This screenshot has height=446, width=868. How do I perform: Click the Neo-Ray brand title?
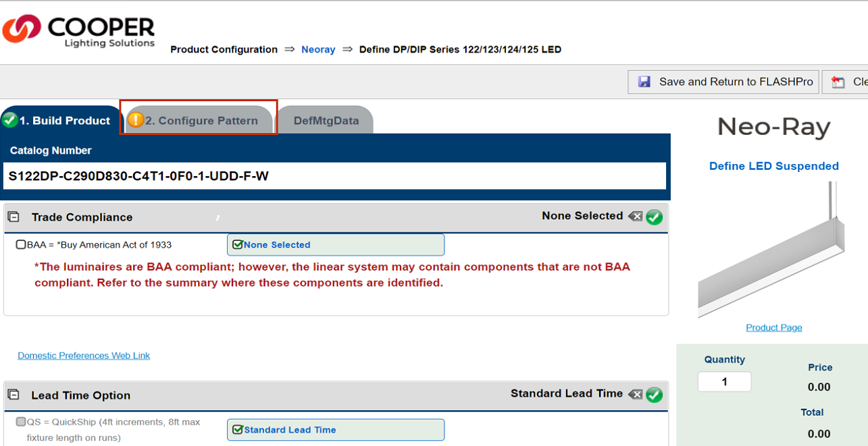tap(773, 127)
